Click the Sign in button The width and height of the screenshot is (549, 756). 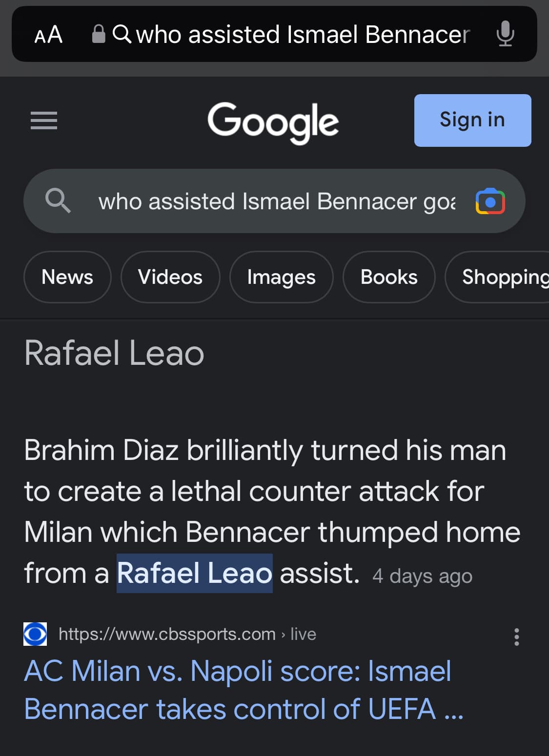[x=472, y=120]
